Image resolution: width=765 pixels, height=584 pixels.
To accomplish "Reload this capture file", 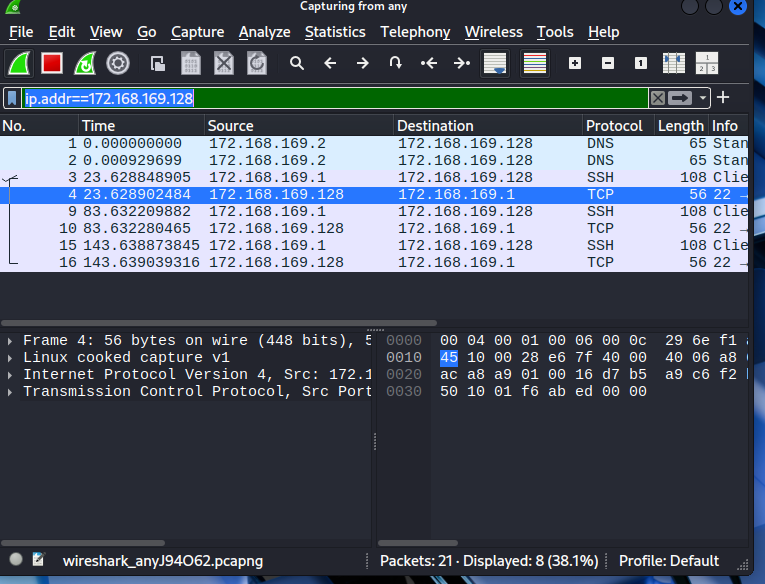I will (257, 63).
